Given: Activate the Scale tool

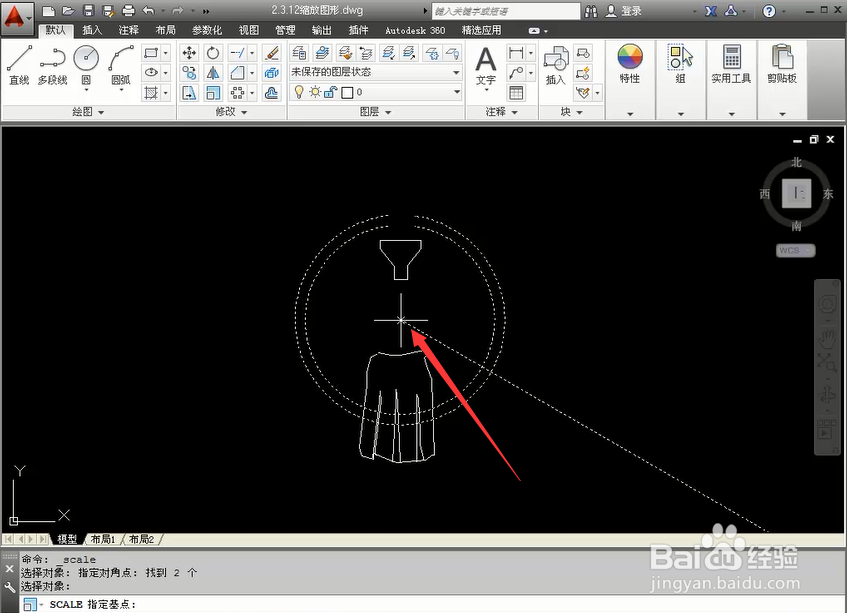Looking at the screenshot, I should coord(213,93).
